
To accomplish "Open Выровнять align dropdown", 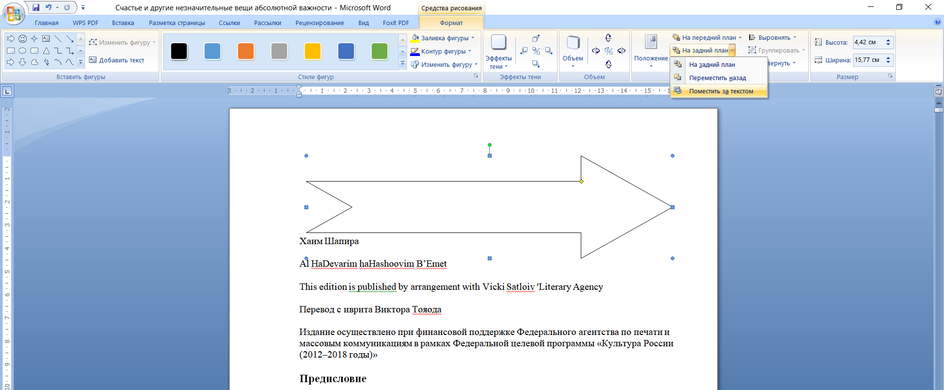I will tap(772, 37).
